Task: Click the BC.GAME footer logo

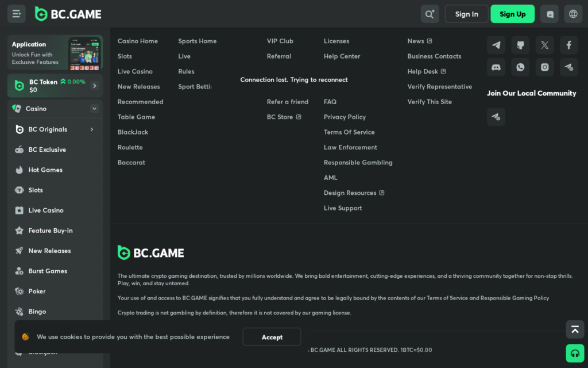Action: coord(151,253)
